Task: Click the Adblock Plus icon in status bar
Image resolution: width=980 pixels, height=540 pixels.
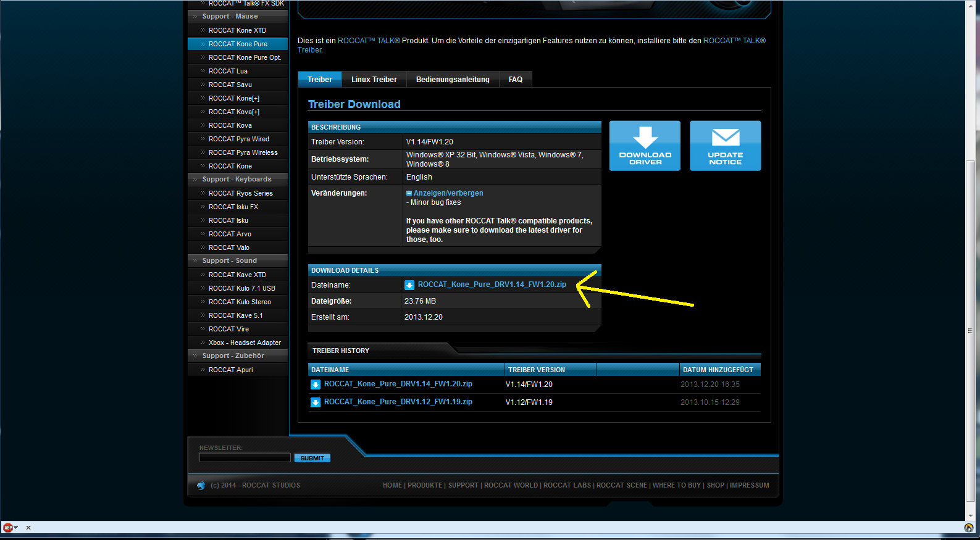Action: tap(8, 528)
